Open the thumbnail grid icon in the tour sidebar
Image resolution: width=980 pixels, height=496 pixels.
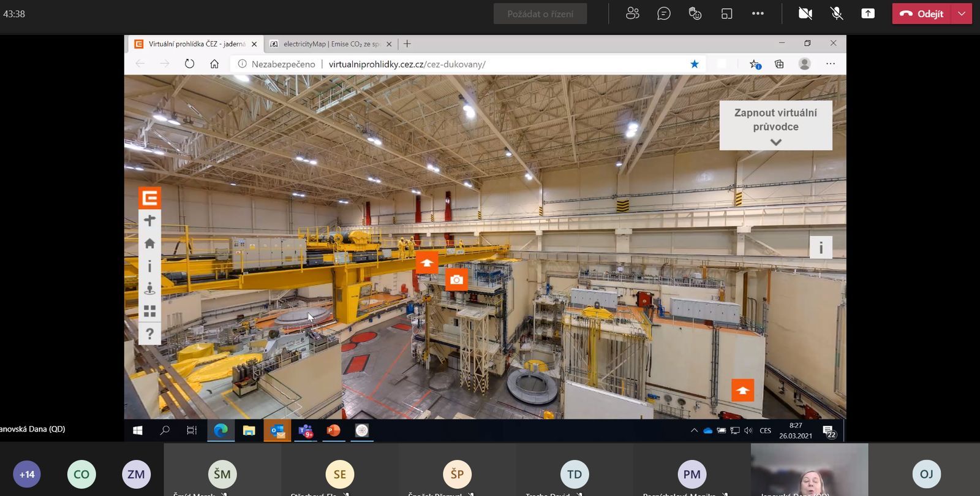149,311
